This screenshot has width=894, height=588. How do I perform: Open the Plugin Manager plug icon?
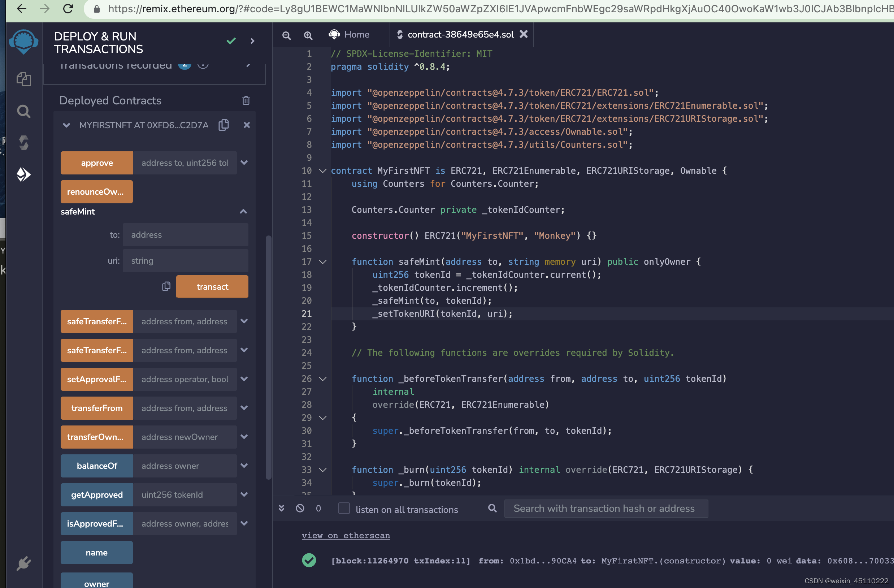pyautogui.click(x=24, y=563)
